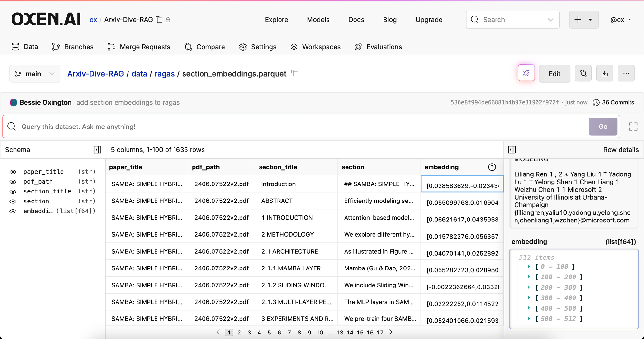Download the parquet file
This screenshot has height=339, width=644.
point(605,73)
